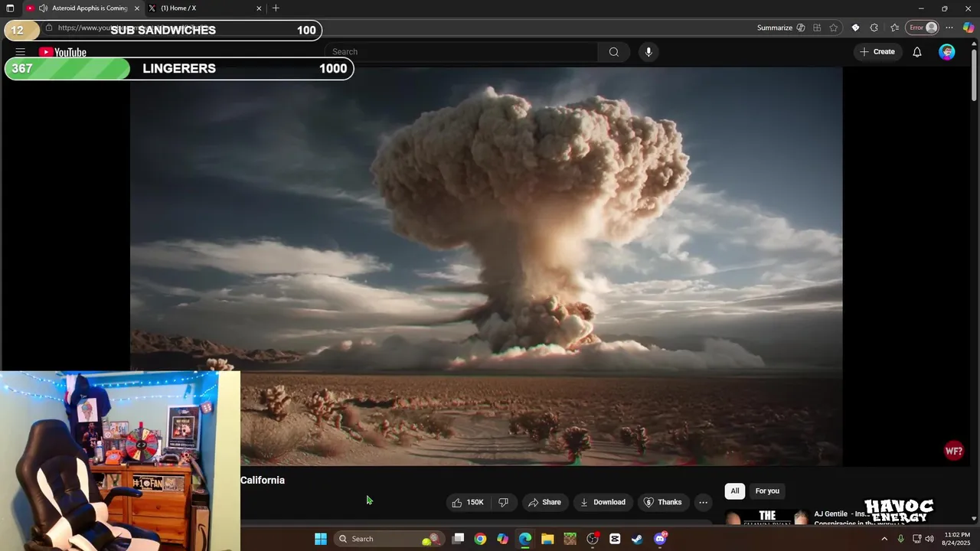Download the video
980x551 pixels.
click(603, 502)
